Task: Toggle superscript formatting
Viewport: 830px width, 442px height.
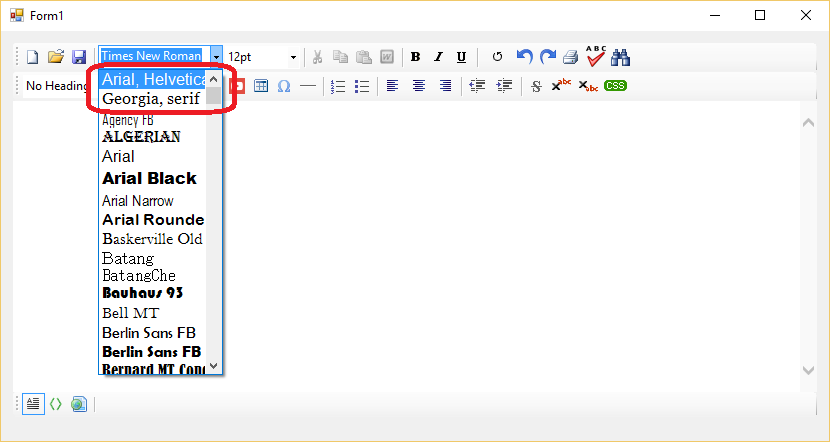Action: [561, 85]
